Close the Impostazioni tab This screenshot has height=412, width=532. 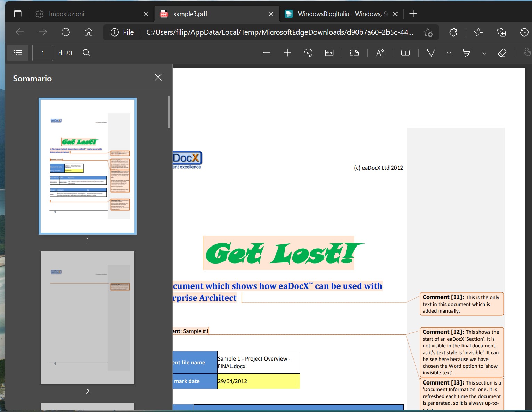pos(146,14)
